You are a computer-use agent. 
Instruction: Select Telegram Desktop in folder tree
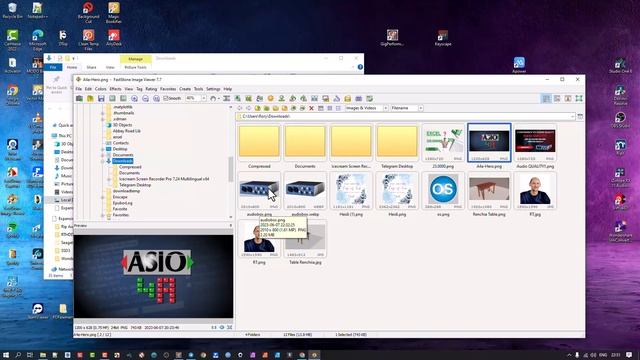point(135,185)
